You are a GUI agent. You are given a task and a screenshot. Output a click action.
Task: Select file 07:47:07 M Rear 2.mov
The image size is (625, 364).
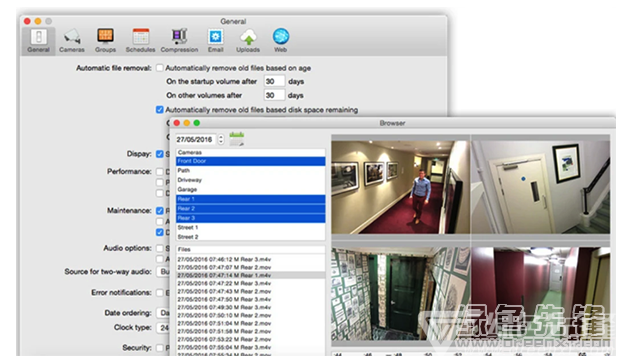point(250,267)
